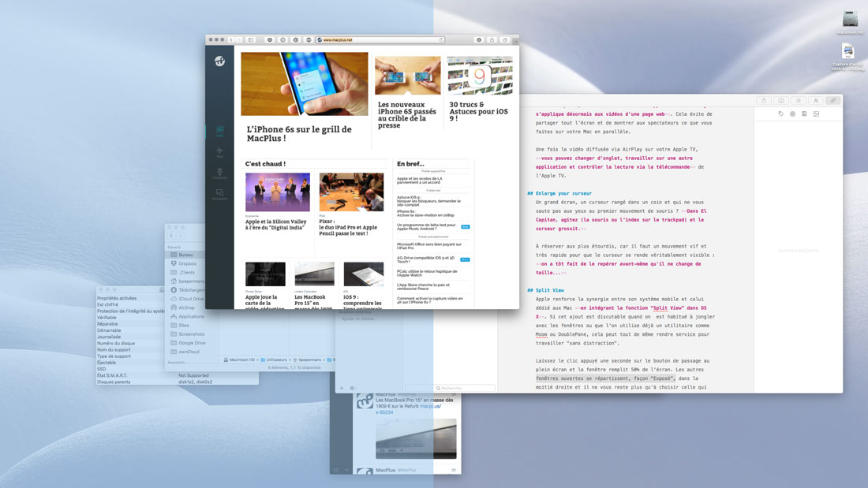This screenshot has width=868, height=488.
Task: Open the statistics gauge in editor toolbar
Action: point(781,101)
